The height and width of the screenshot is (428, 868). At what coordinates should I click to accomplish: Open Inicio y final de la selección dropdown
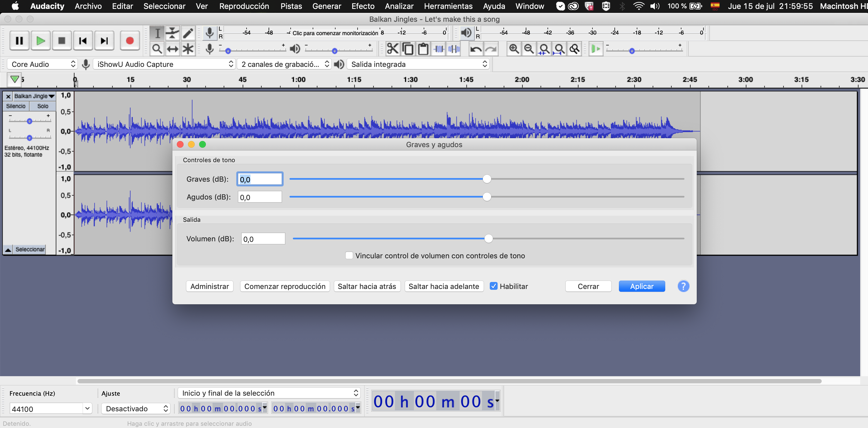pos(269,393)
